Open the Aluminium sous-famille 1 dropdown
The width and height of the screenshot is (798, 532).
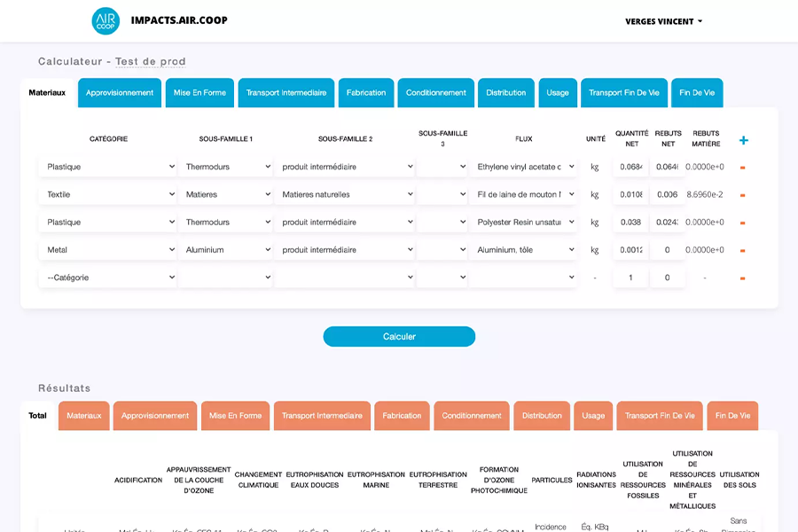(226, 250)
